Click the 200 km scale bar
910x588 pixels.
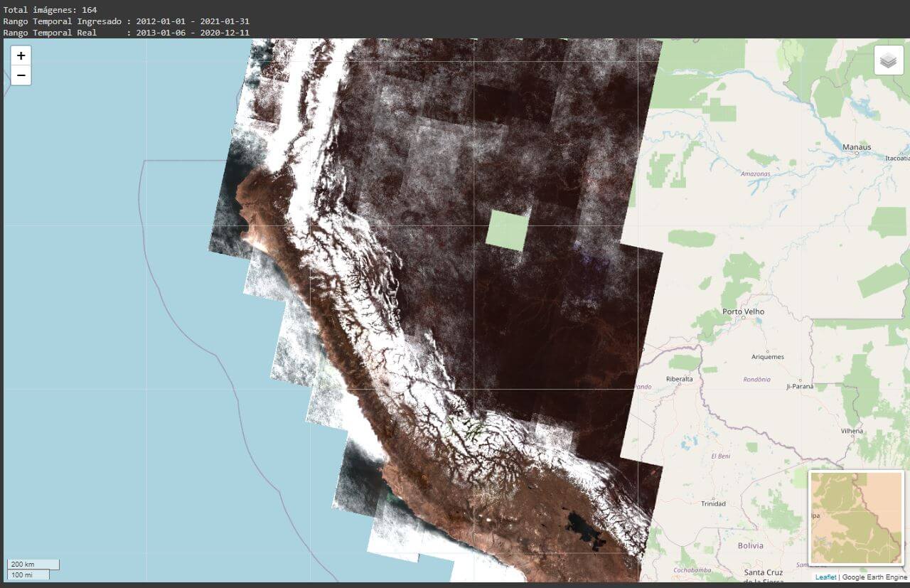click(x=33, y=564)
